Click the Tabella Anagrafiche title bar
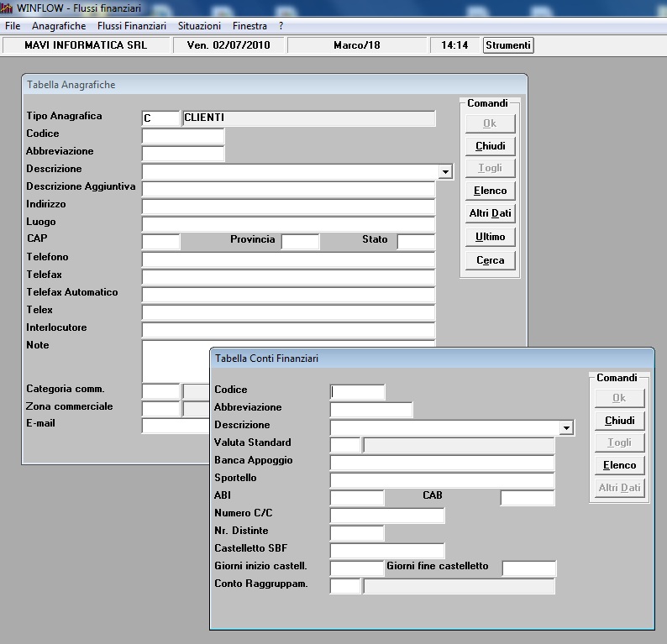Image resolution: width=667 pixels, height=644 pixels. click(275, 85)
